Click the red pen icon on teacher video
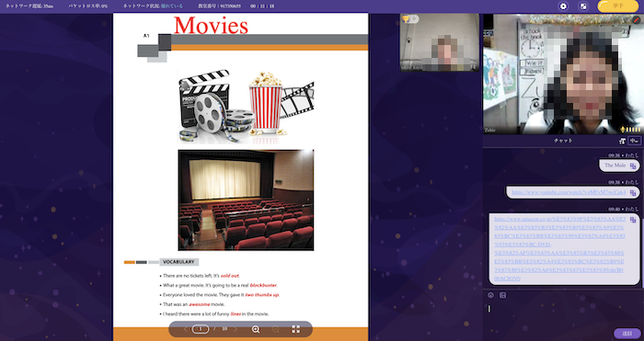The width and height of the screenshot is (644, 341). (x=637, y=19)
